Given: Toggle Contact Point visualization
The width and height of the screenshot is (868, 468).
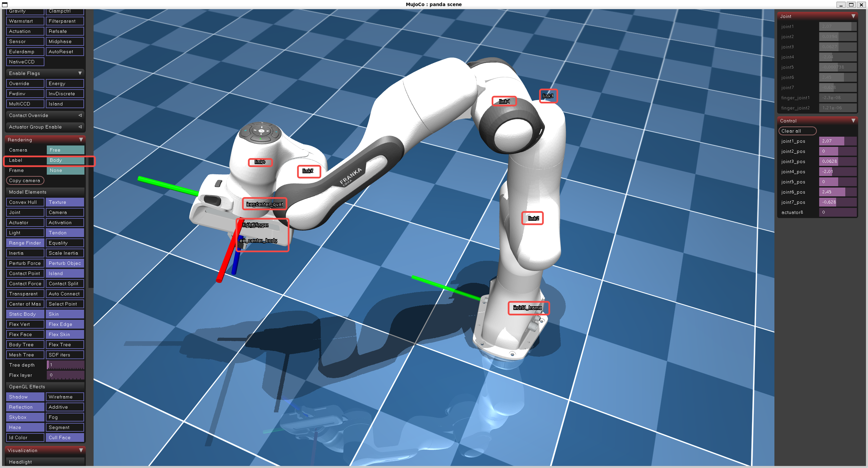Looking at the screenshot, I should point(25,273).
